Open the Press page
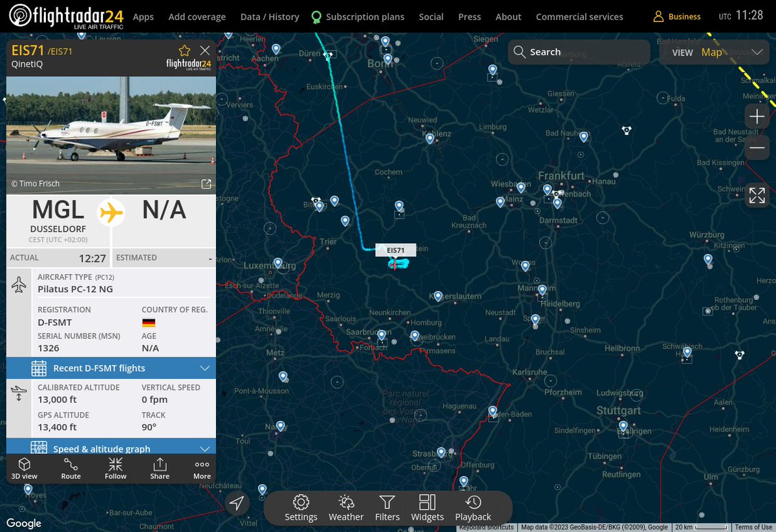This screenshot has height=532, width=776. pos(469,17)
